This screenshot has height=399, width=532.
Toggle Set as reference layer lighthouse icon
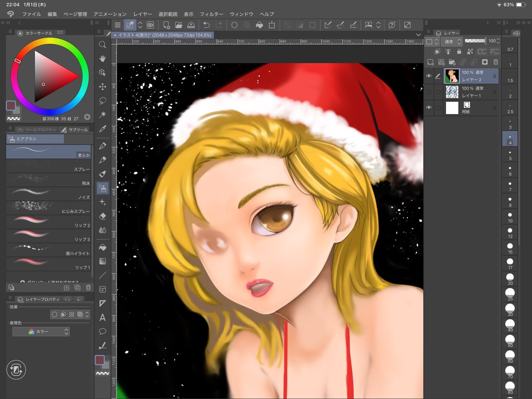click(x=448, y=52)
